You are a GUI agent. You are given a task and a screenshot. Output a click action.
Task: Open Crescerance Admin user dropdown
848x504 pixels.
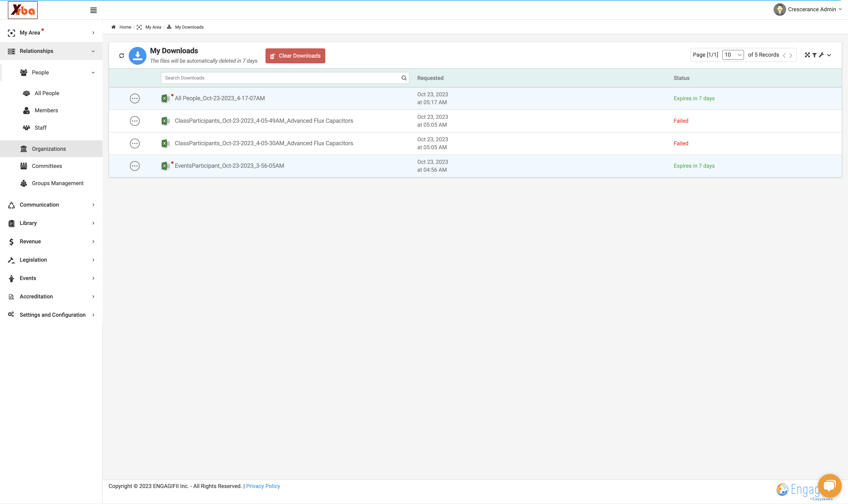(x=808, y=9)
